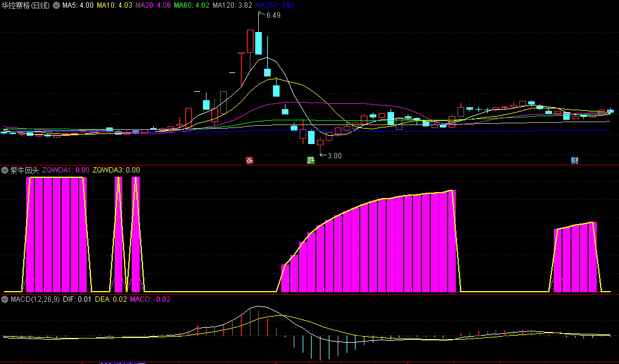Image resolution: width=619 pixels, height=364 pixels.
Task: Open the dropdown arrow beside 华控赛格(日线)
Action: tap(56, 5)
